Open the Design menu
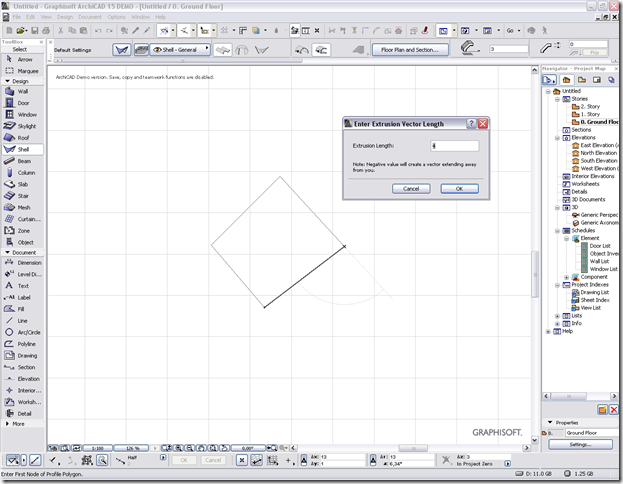This screenshot has width=623, height=484. 65,17
